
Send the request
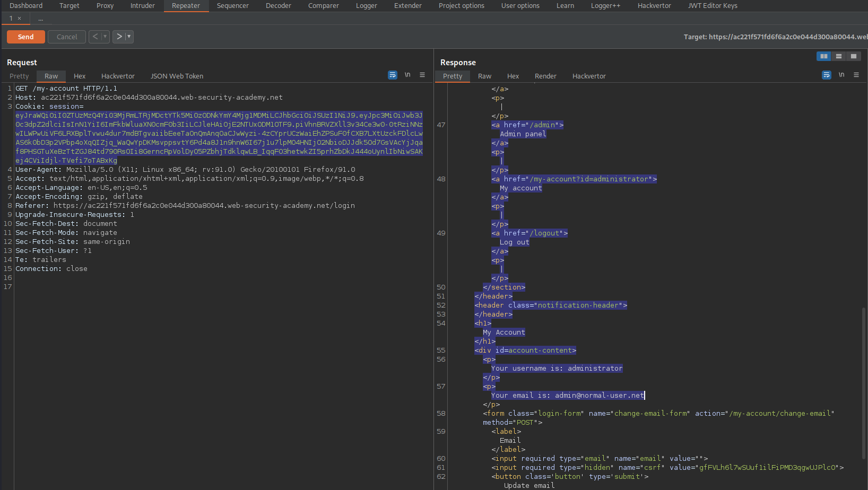coord(26,37)
